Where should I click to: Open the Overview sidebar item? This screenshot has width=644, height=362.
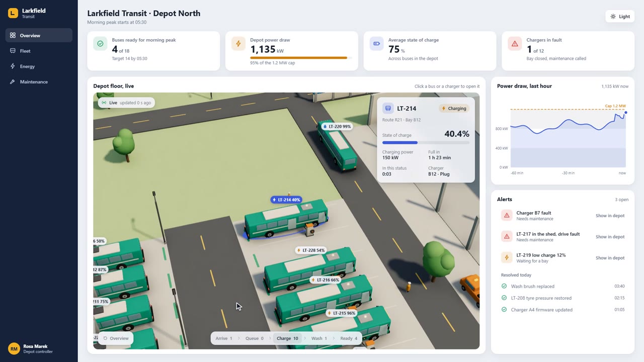(39, 35)
